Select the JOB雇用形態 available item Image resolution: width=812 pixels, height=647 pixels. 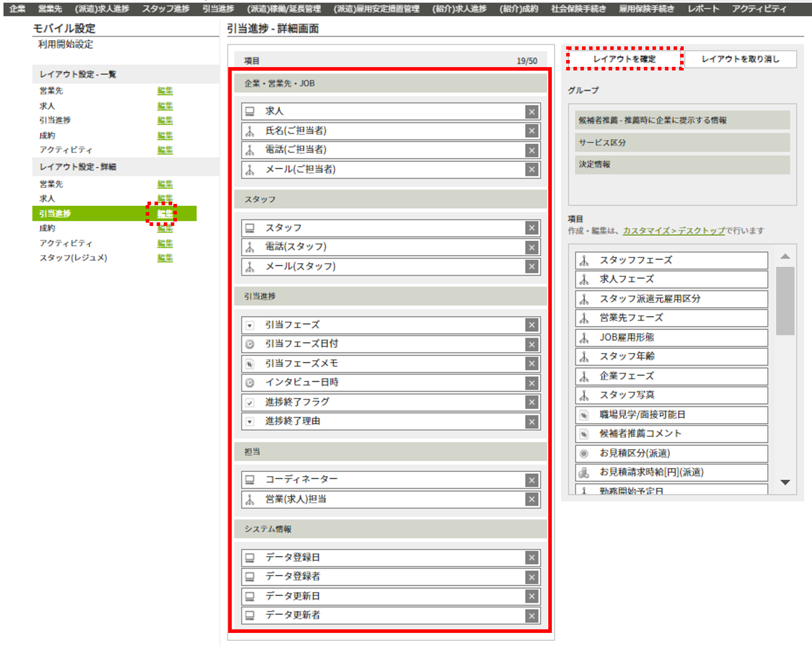click(x=671, y=338)
